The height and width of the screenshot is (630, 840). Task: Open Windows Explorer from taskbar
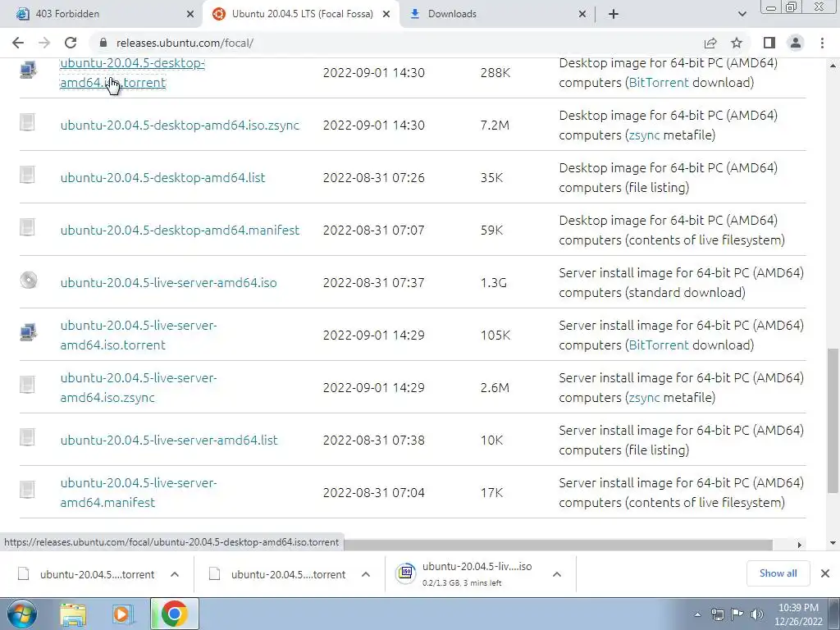73,614
